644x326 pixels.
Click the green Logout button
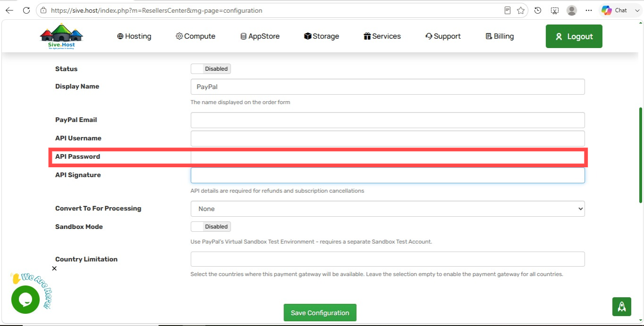click(x=574, y=36)
